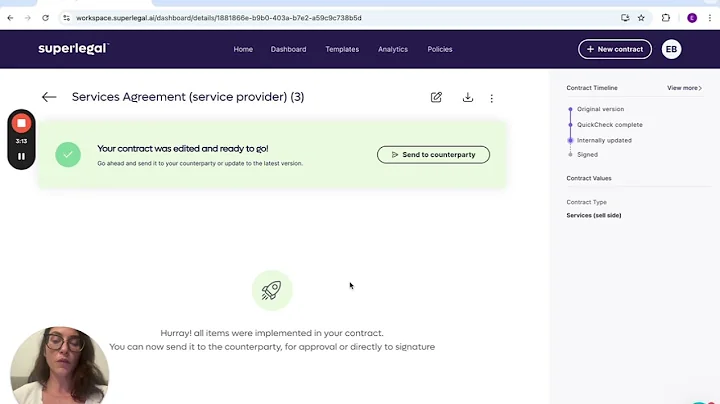Click the green checkmark status icon
The height and width of the screenshot is (404, 720).
68,155
